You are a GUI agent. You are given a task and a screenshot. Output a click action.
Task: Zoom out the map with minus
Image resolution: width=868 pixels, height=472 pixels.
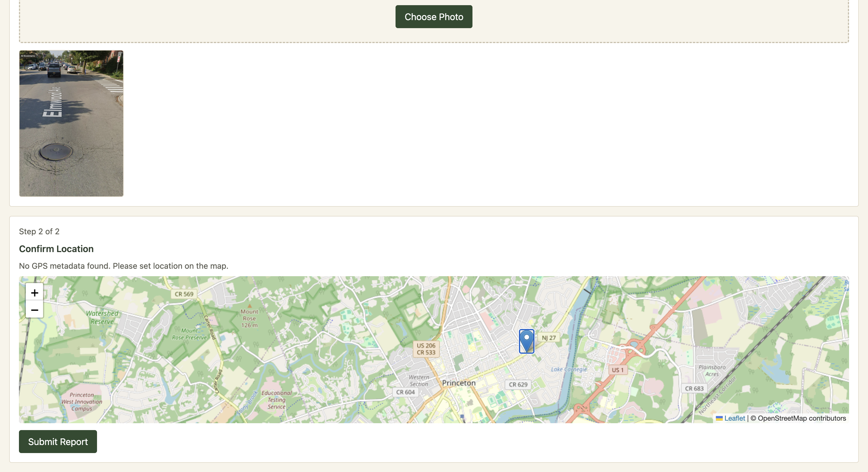[34, 309]
